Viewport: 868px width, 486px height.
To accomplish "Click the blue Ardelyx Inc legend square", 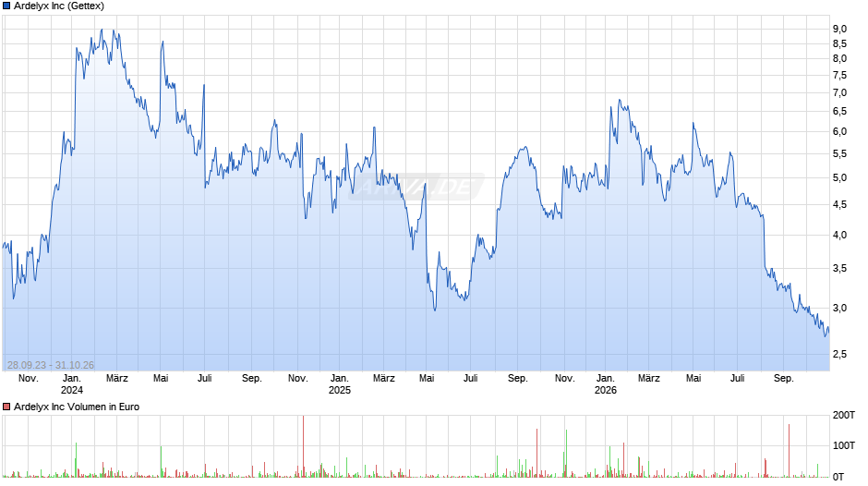I will (6, 6).
